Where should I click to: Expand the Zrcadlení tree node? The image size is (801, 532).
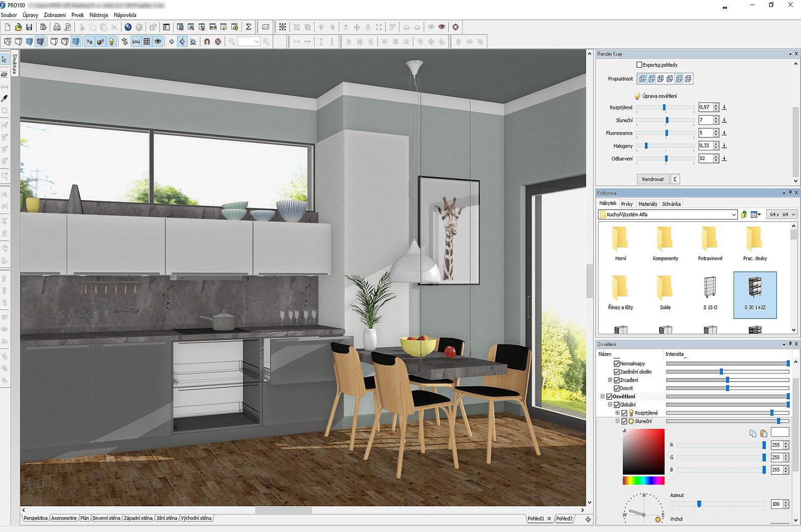610,380
